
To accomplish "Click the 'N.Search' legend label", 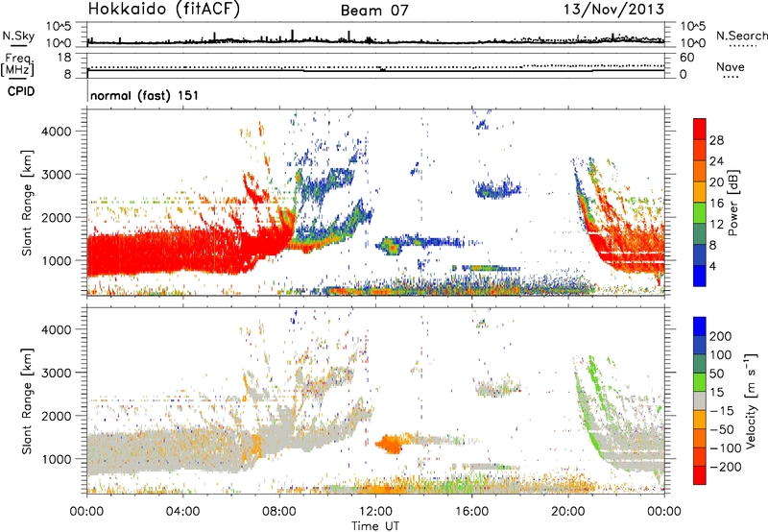I will (x=741, y=36).
